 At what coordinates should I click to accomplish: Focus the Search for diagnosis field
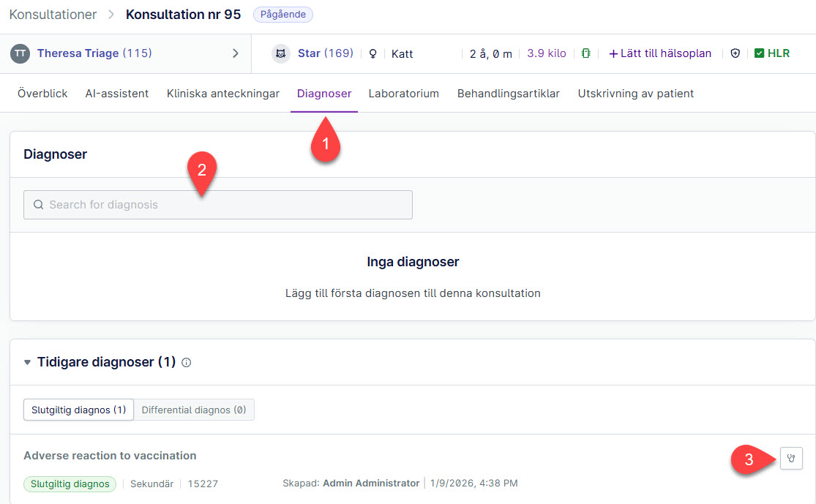tap(218, 205)
